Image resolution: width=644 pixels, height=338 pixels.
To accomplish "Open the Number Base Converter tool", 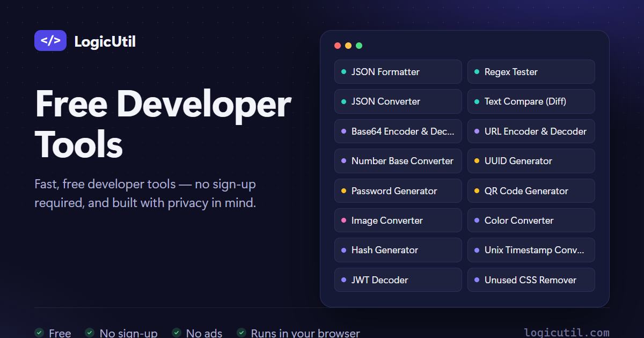I will (x=398, y=161).
